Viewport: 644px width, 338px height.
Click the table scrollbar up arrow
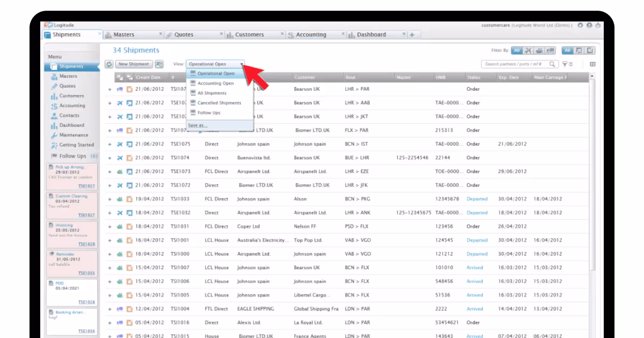(x=592, y=77)
